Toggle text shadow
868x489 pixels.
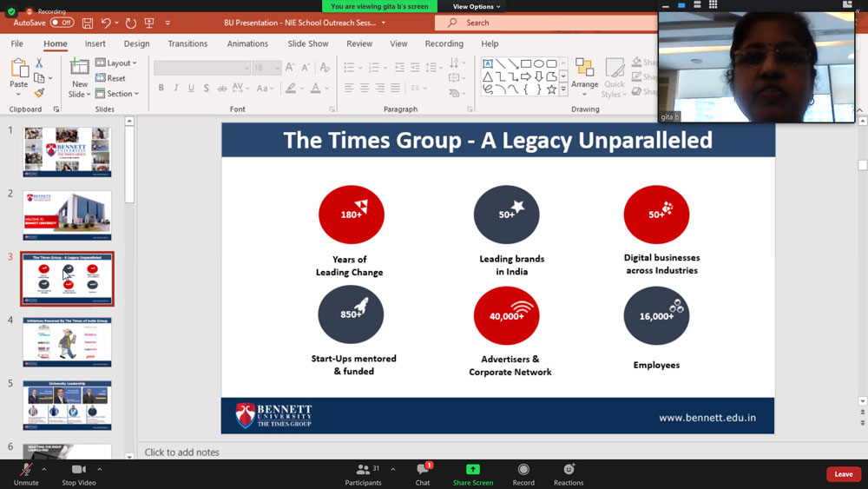click(206, 88)
